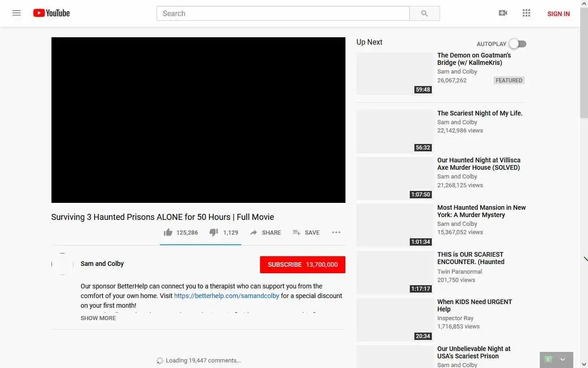Click the Share arrow icon
588x368 pixels.
[x=254, y=233]
